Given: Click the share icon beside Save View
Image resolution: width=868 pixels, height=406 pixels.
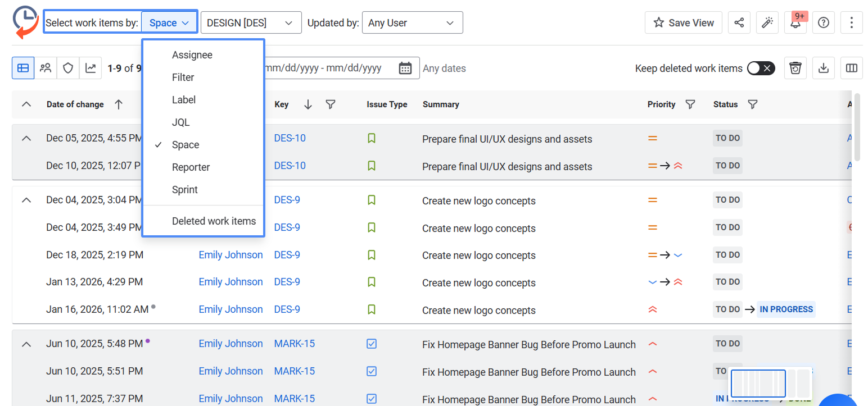Looking at the screenshot, I should point(739,23).
